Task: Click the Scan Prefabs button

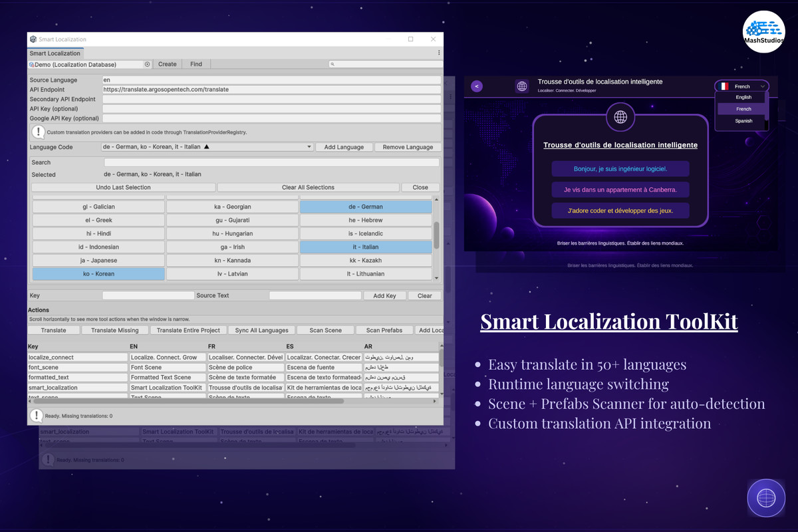Action: [x=384, y=331]
